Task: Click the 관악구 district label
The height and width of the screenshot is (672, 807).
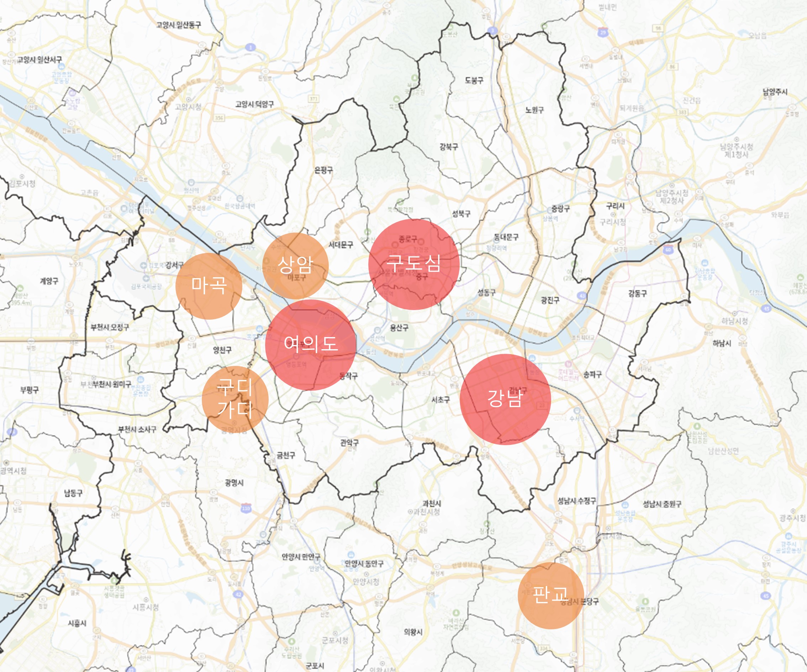Action: pos(349,443)
